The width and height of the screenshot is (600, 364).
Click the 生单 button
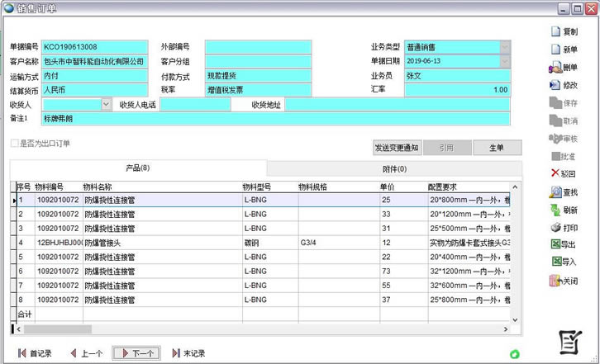[497, 148]
